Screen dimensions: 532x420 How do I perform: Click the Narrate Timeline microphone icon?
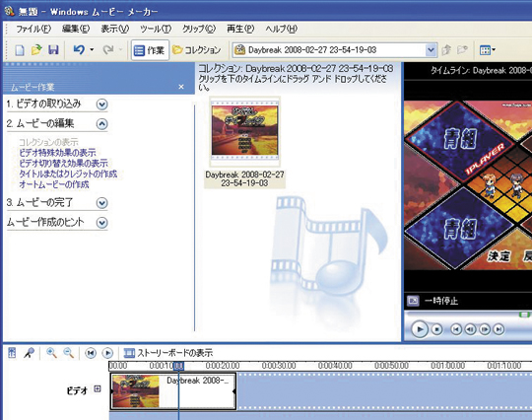(29, 353)
